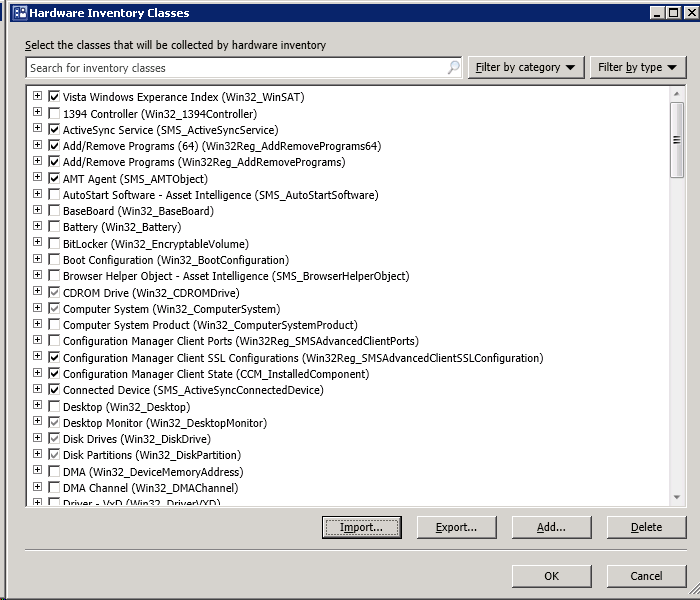
Task: Click the scrollbar up arrow
Action: coord(677,94)
